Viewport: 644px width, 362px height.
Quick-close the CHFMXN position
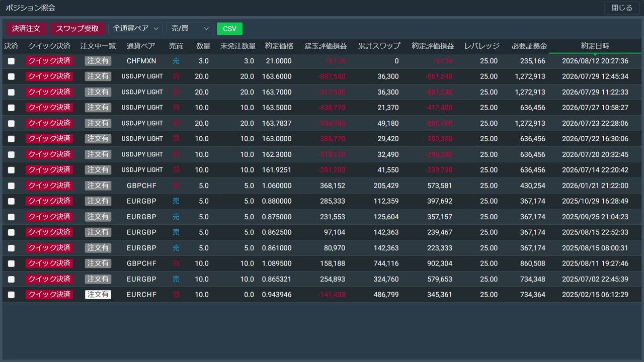(x=49, y=61)
